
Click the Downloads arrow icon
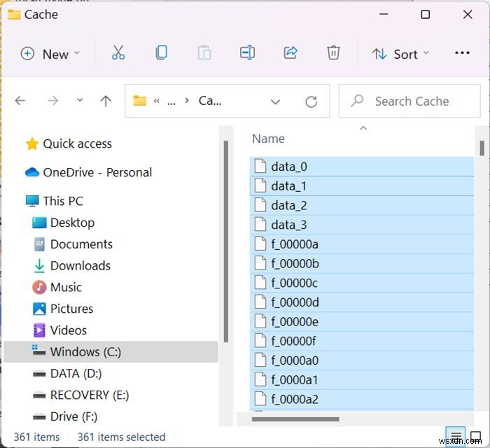click(39, 265)
